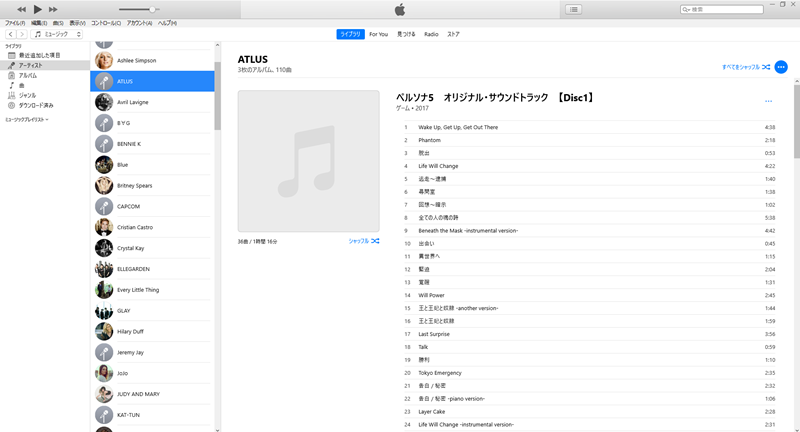The image size is (800, 432).
Task: Open the ミュージック media type dropdown
Action: pos(57,34)
